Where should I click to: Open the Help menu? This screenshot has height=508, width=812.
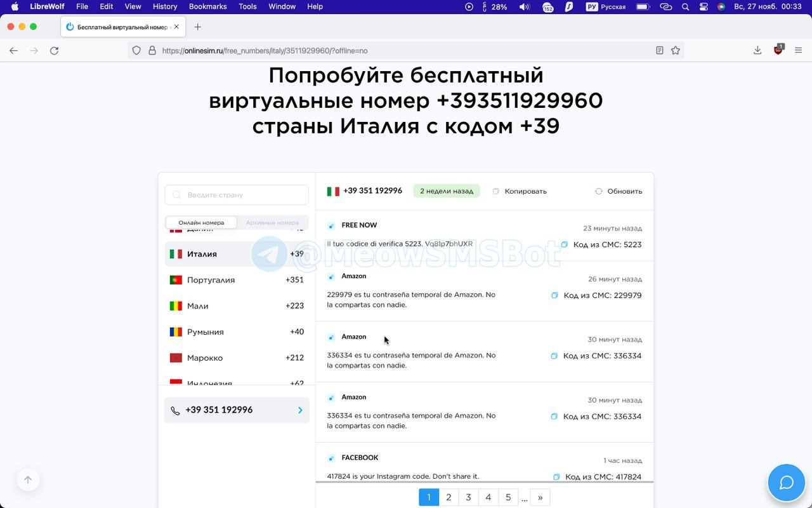315,6
